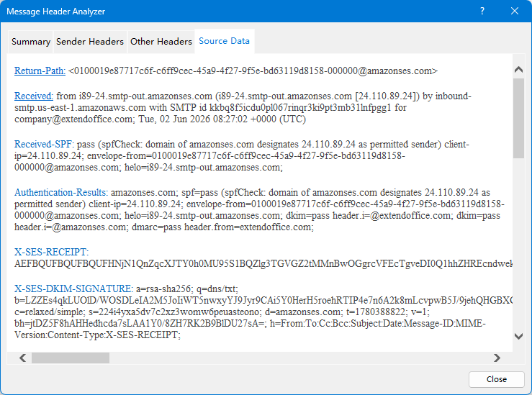
Task: Click the vertical scrollbar down arrow
Action: click(x=518, y=336)
